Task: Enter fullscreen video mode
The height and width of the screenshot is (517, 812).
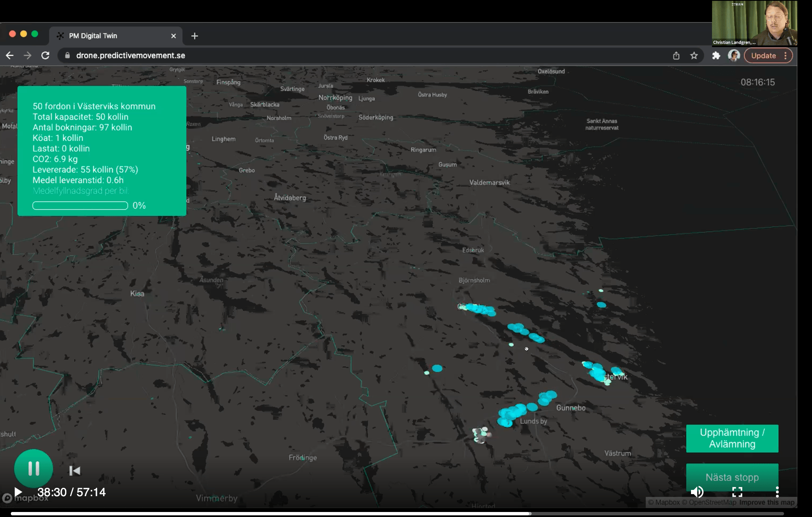Action: click(737, 492)
